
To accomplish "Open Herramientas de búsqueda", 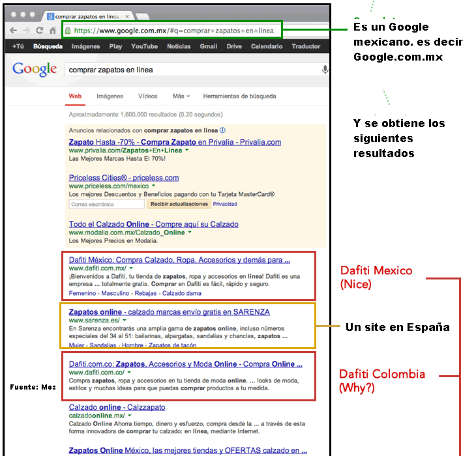I will point(239,96).
